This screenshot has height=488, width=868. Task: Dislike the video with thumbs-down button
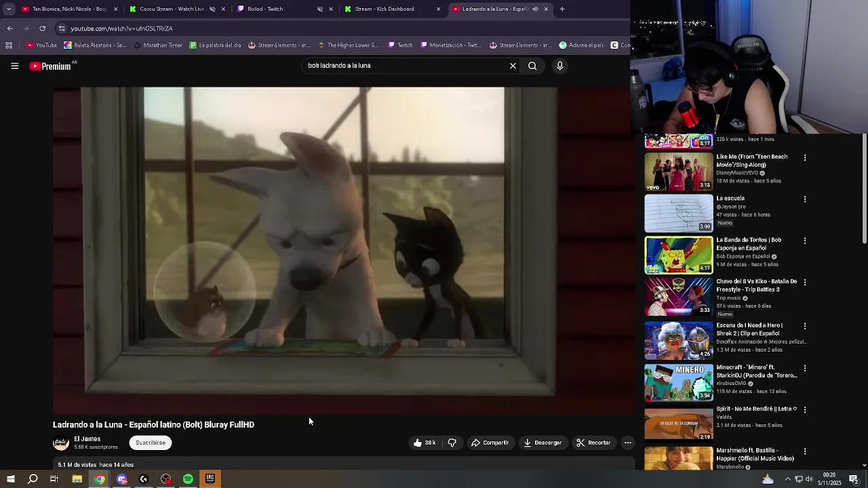(x=452, y=443)
